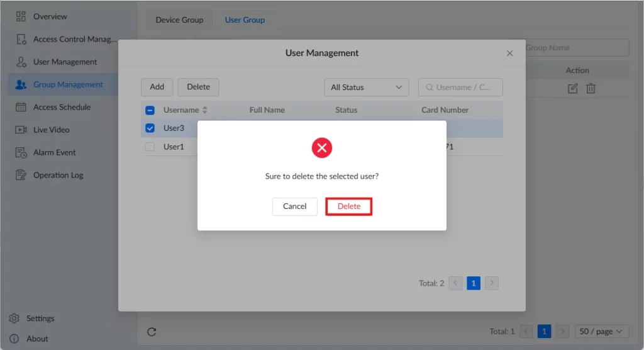
Task: Click the About info icon
Action: click(x=14, y=339)
